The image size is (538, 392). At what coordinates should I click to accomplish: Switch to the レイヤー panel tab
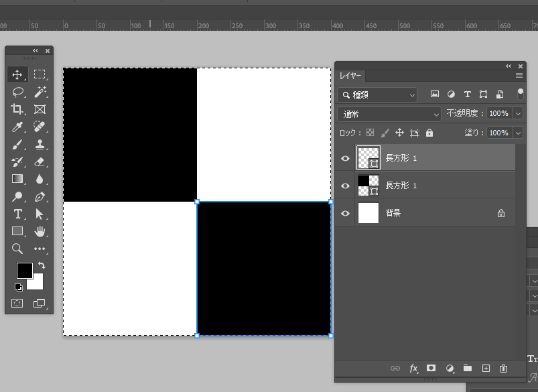coord(350,76)
